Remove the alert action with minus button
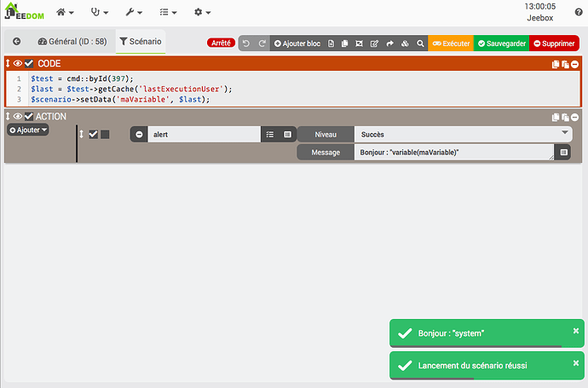This screenshot has height=388, width=588. (x=139, y=135)
